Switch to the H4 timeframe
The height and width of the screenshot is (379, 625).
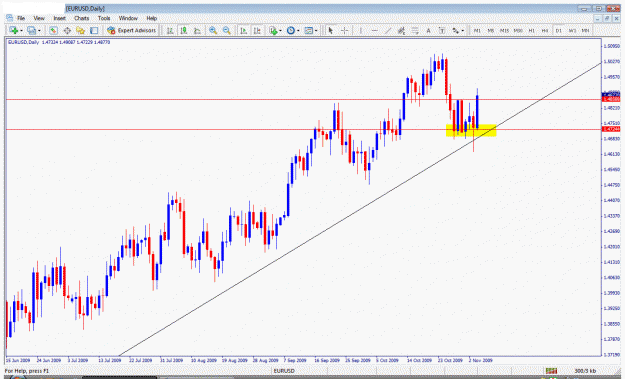545,30
